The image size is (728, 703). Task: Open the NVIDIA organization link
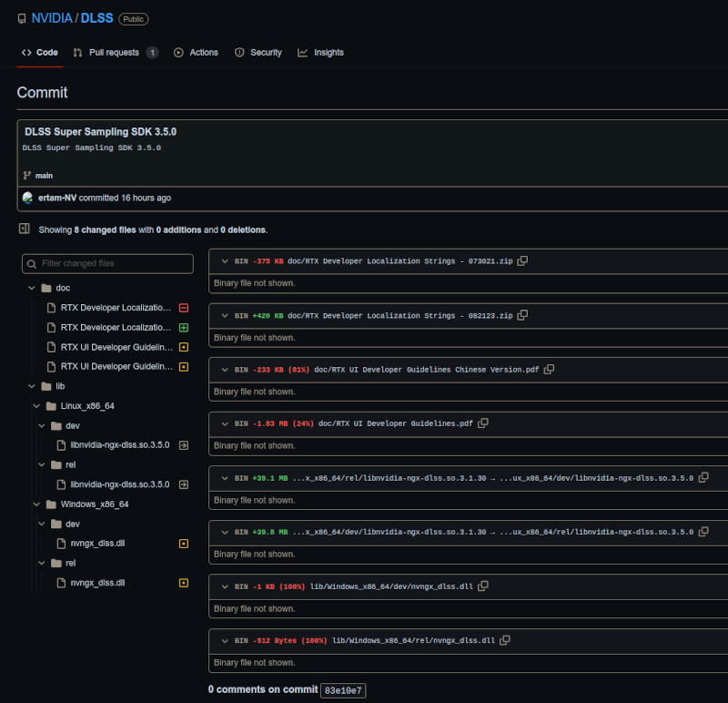coord(51,18)
